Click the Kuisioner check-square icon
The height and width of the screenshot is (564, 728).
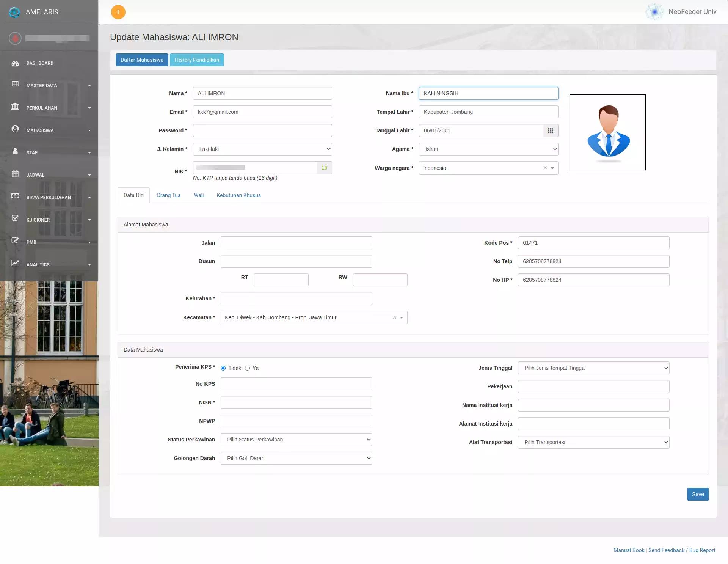click(x=15, y=218)
